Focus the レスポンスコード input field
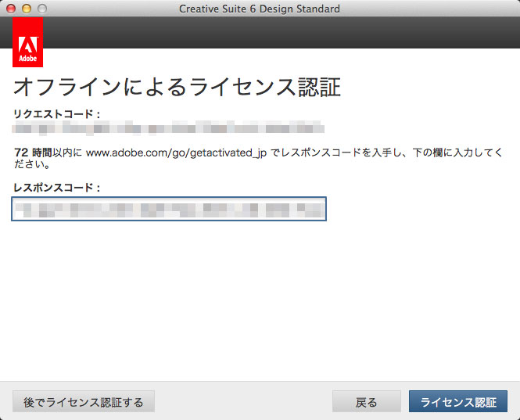The width and height of the screenshot is (520, 420). coord(169,209)
